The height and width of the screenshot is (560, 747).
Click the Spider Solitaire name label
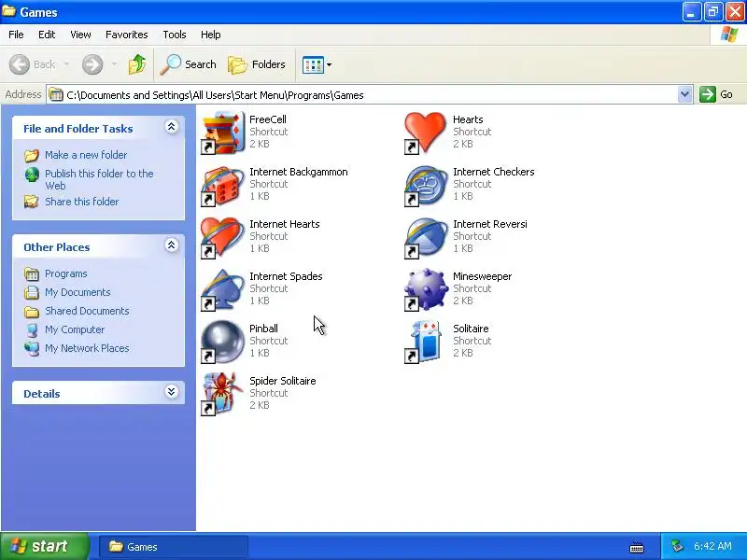click(283, 381)
